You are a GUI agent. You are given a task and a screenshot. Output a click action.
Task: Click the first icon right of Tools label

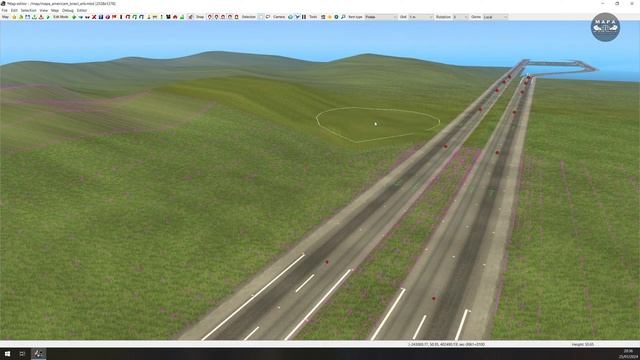(323, 17)
